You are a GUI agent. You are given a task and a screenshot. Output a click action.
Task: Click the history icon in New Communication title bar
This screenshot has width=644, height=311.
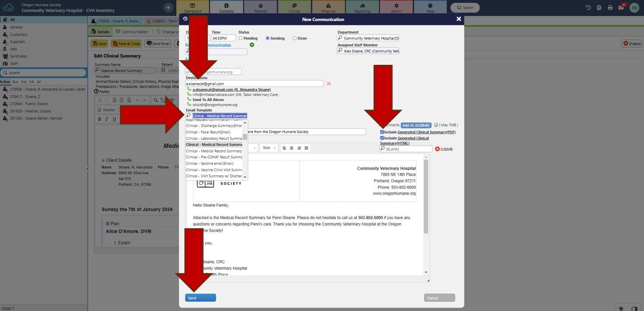coord(185,19)
